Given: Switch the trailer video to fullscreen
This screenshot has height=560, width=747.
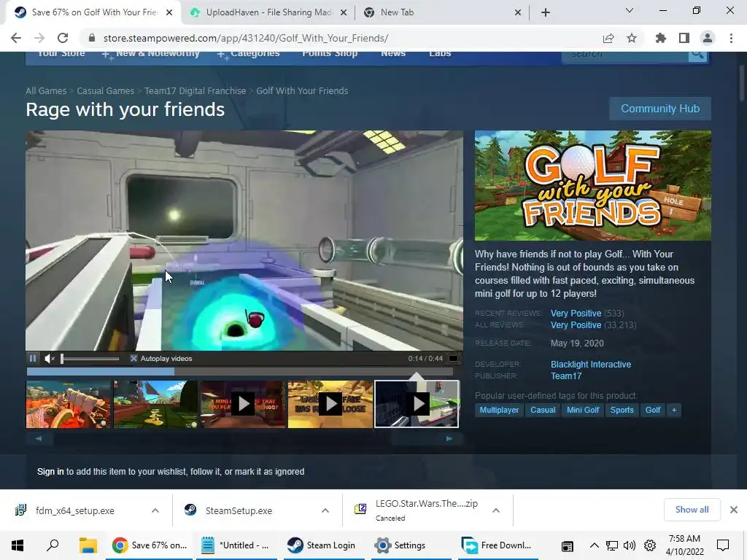Looking at the screenshot, I should pos(454,359).
